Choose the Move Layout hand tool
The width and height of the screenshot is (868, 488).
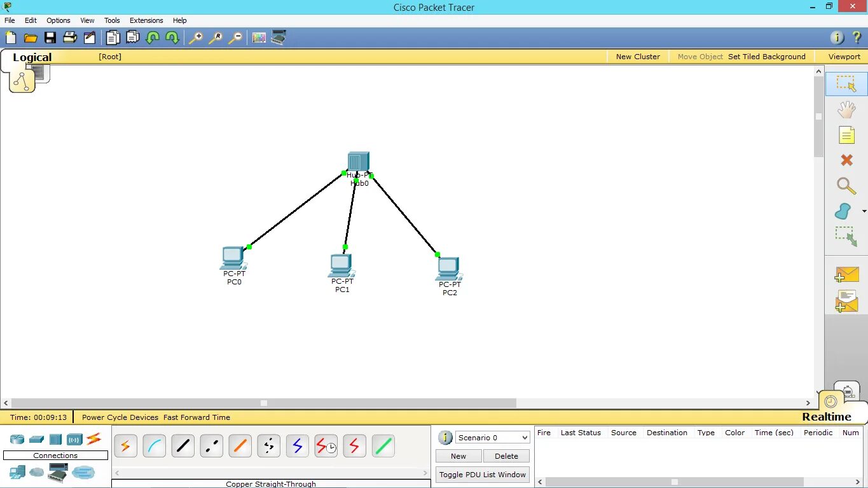[846, 110]
